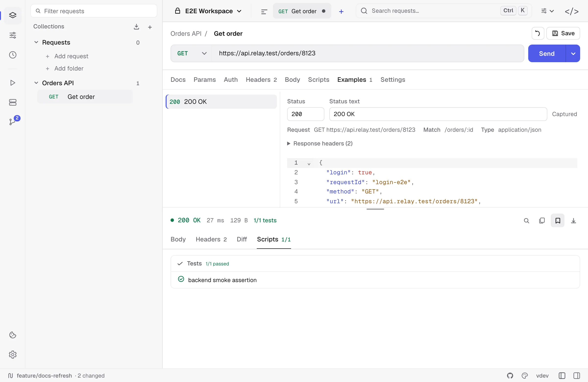
Task: Open the mock servers icon in sidebar
Action: pyautogui.click(x=12, y=102)
